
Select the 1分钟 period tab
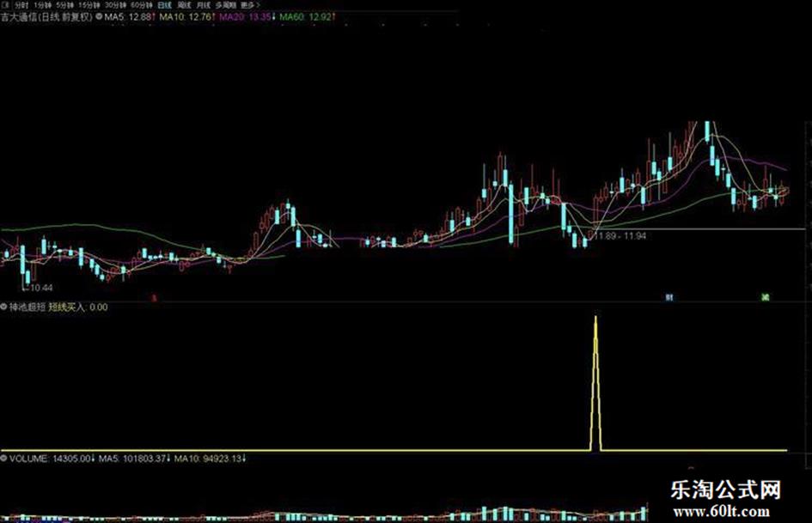pos(42,5)
